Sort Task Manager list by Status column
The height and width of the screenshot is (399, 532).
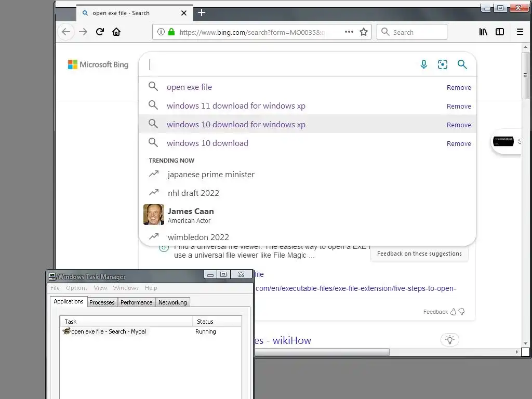pos(217,321)
